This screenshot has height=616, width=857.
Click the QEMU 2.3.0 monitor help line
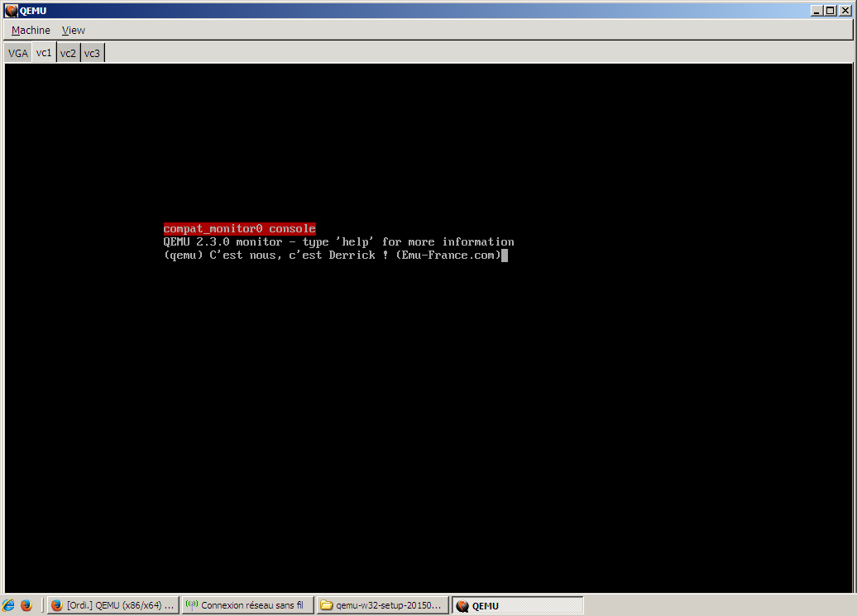(339, 242)
